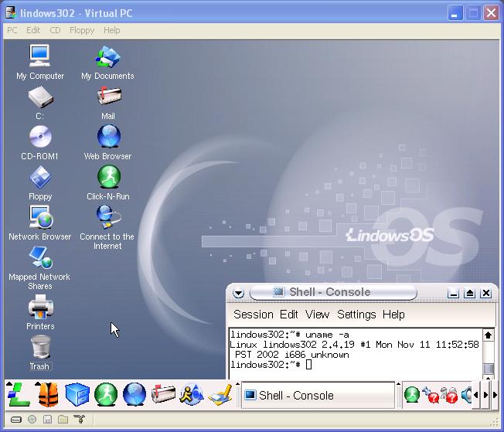The image size is (504, 432).
Task: Open the console Session menu
Action: click(254, 315)
